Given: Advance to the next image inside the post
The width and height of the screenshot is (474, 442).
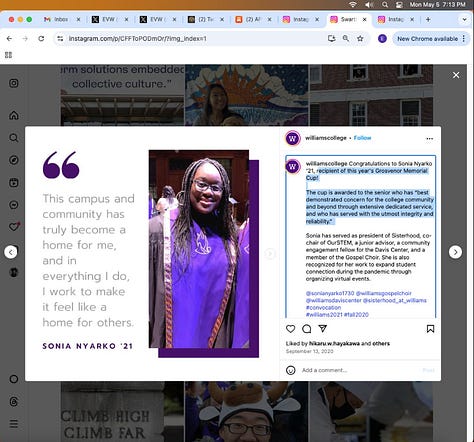Looking at the screenshot, I should pos(270,254).
